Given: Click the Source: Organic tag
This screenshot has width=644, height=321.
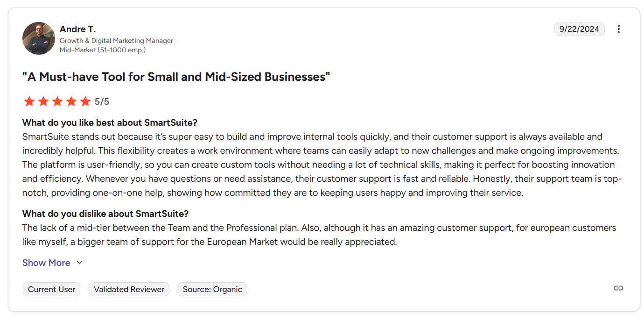Looking at the screenshot, I should (212, 289).
